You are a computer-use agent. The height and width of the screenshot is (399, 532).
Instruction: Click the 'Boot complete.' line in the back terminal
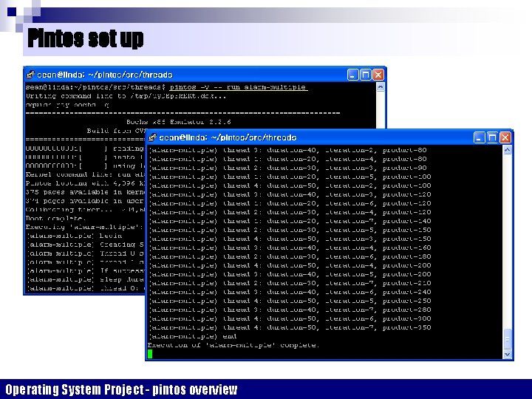[x=56, y=218]
